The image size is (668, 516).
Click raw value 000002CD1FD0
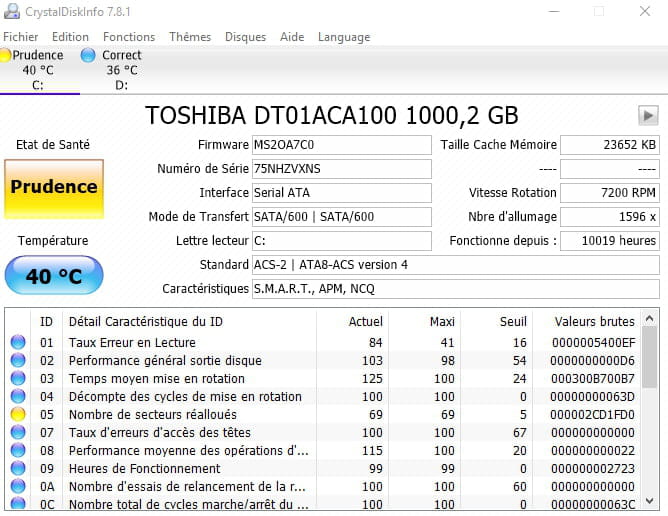click(x=592, y=415)
